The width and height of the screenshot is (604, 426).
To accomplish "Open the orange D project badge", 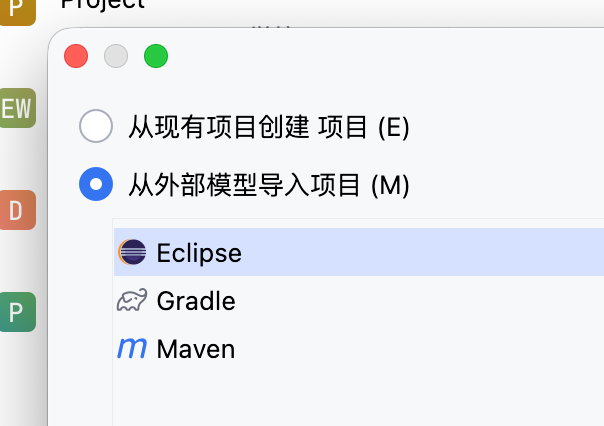I will tap(17, 210).
